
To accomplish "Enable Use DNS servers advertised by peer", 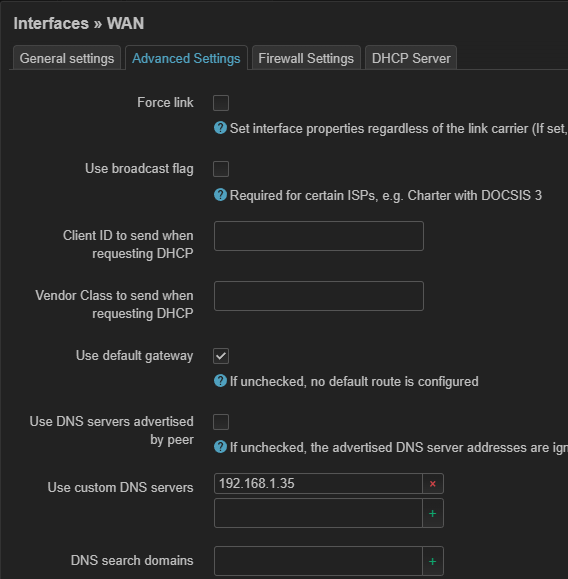I will click(x=221, y=422).
